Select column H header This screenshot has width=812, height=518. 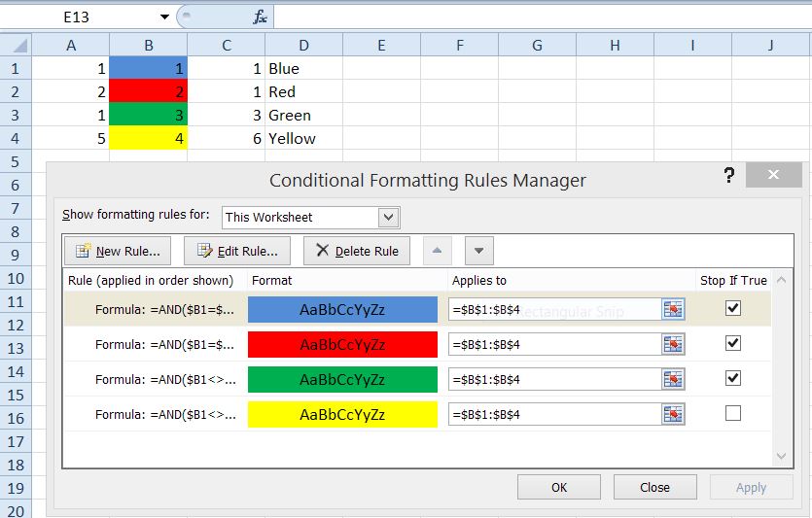[x=616, y=46]
